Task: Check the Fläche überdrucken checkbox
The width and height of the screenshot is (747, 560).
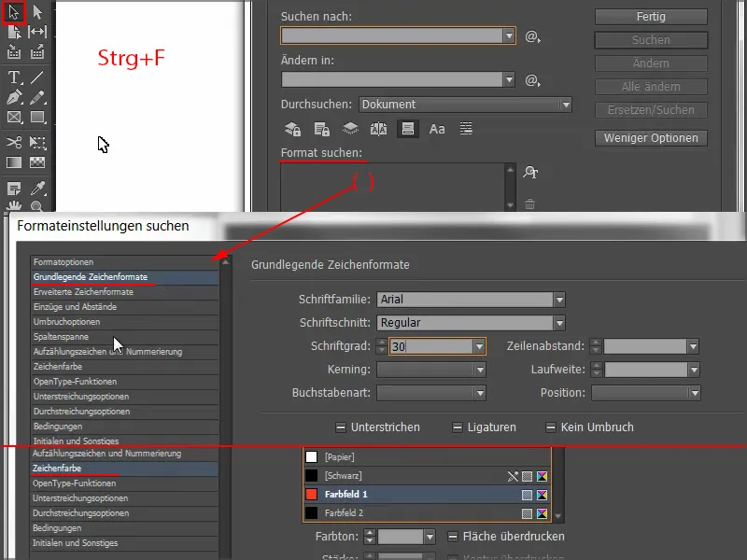Action: click(x=453, y=537)
